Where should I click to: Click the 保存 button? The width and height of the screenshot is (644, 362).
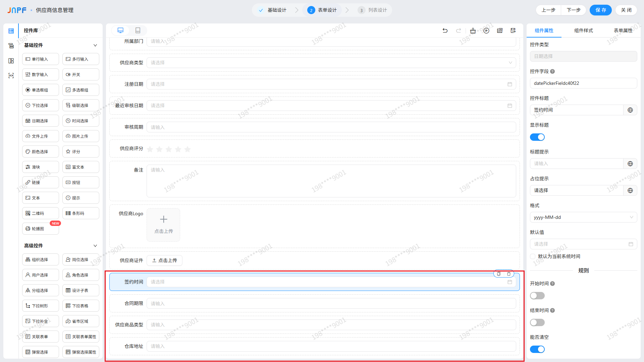click(x=601, y=10)
